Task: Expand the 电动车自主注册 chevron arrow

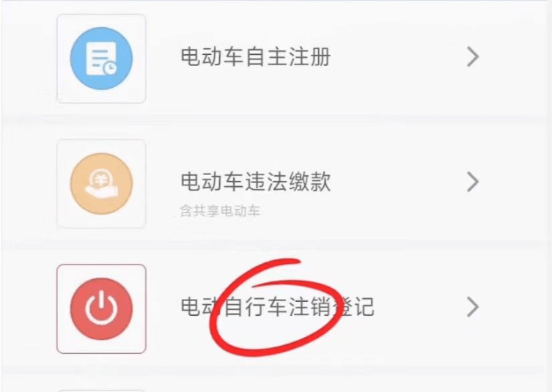Action: (x=473, y=57)
